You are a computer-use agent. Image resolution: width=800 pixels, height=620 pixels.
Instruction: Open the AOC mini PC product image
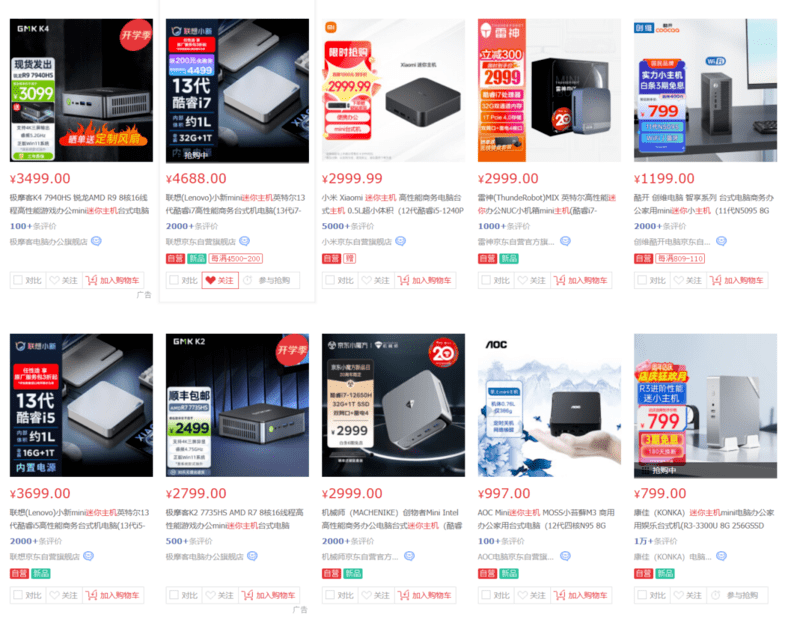(549, 405)
